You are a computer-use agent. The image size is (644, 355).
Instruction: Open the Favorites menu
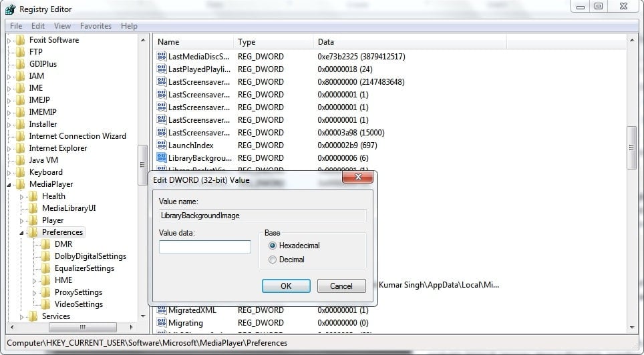tap(96, 26)
